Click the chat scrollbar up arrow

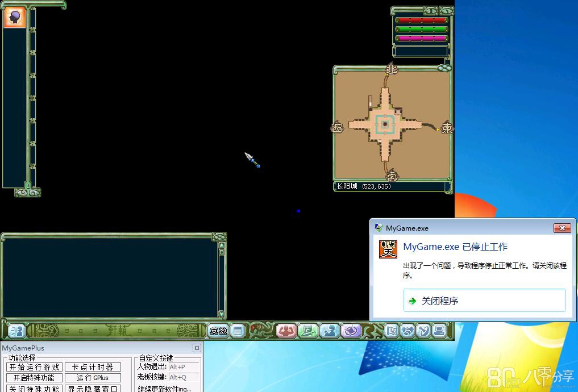coord(222,245)
